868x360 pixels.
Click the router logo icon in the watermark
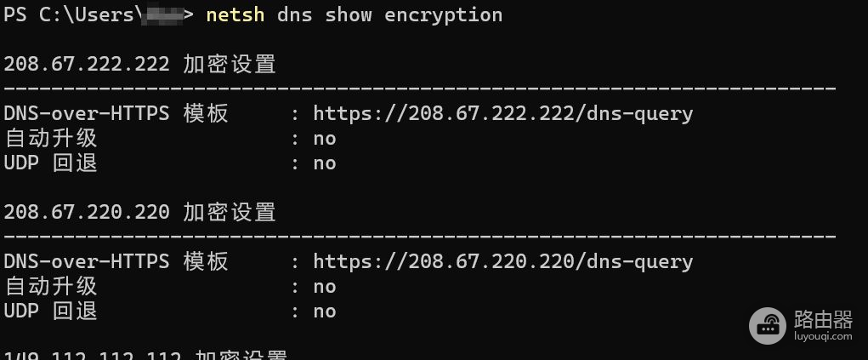tap(768, 326)
